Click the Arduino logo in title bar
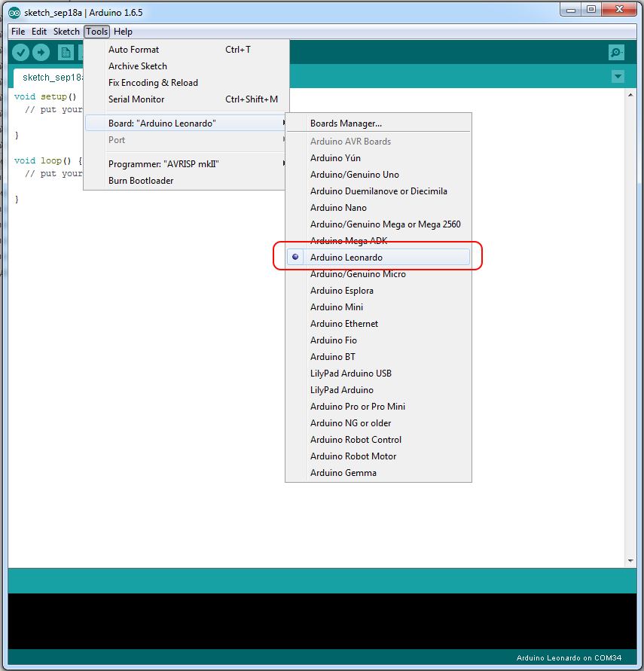 pos(14,13)
